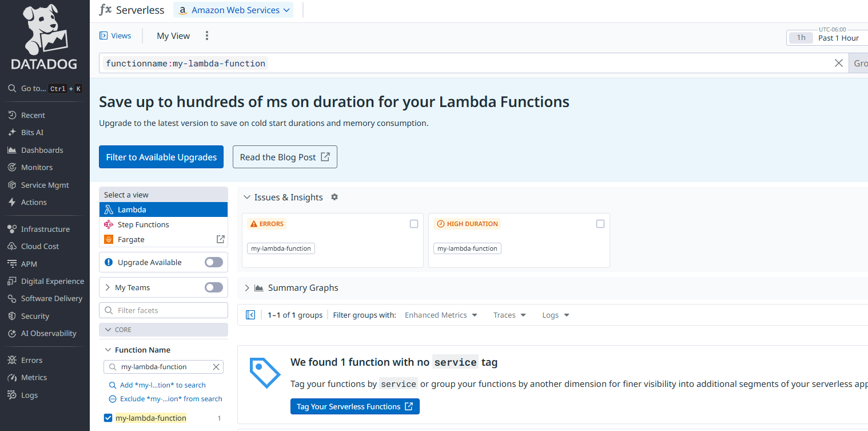Enable the Upgrade Available toggle
The height and width of the screenshot is (431, 868).
tap(214, 262)
